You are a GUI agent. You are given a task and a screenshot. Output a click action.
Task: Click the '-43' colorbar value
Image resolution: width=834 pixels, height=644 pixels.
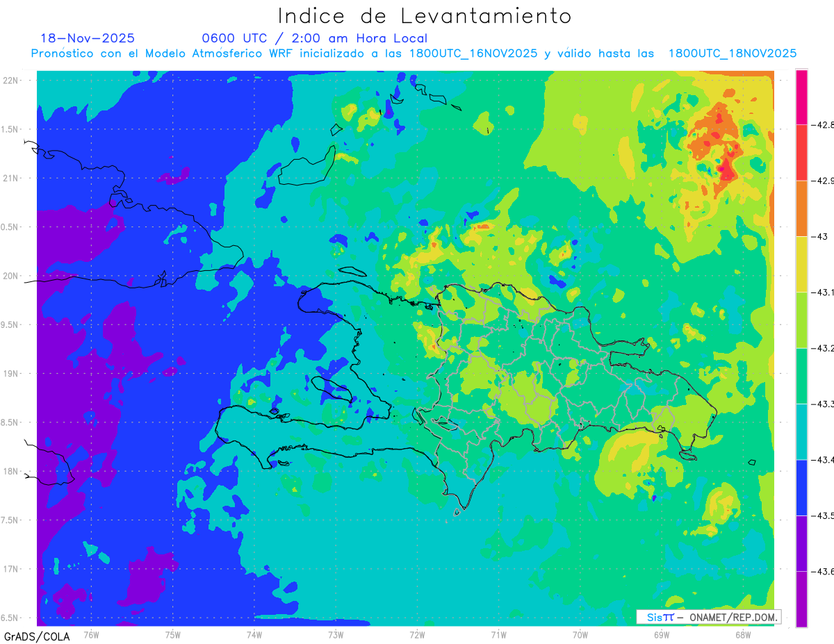[x=819, y=237]
